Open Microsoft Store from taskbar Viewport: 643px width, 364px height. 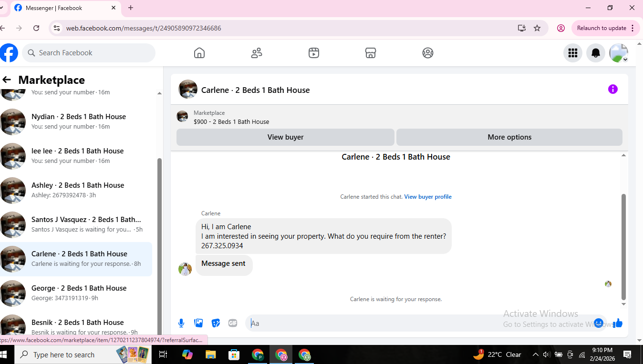(x=234, y=355)
